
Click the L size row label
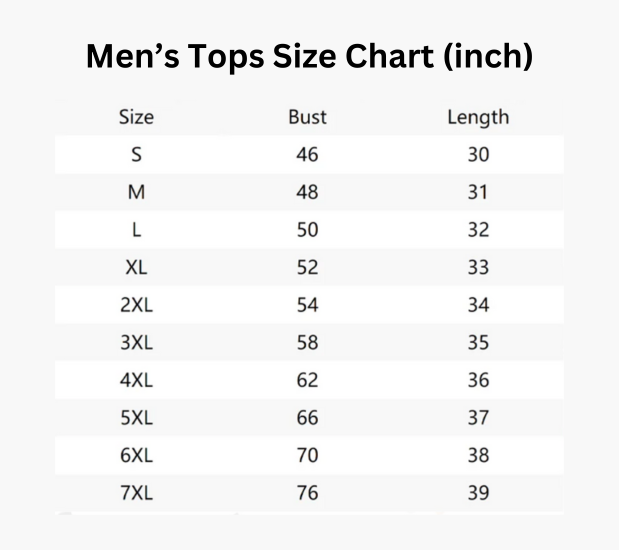[x=136, y=230]
